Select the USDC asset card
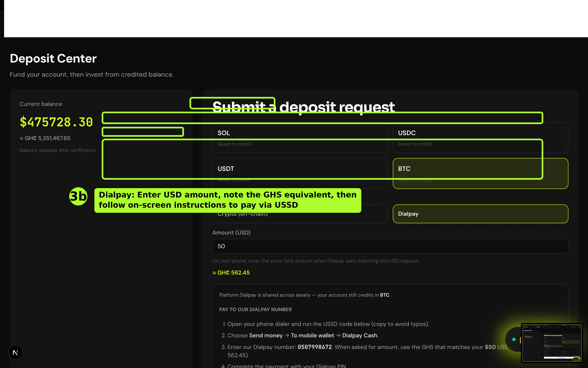The height and width of the screenshot is (368, 588). click(x=480, y=138)
